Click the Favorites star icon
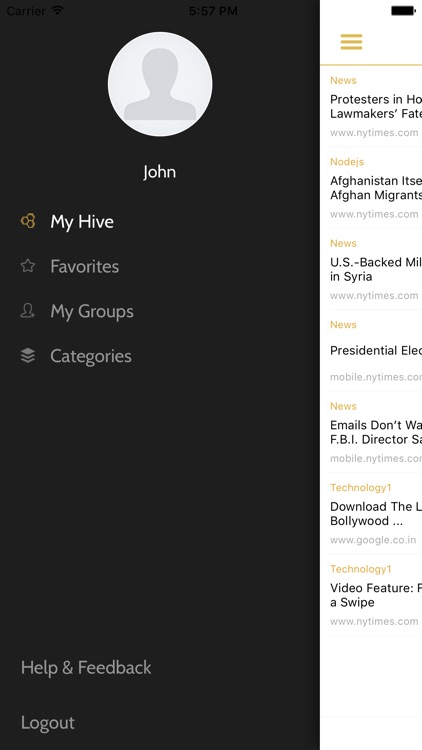 click(28, 265)
